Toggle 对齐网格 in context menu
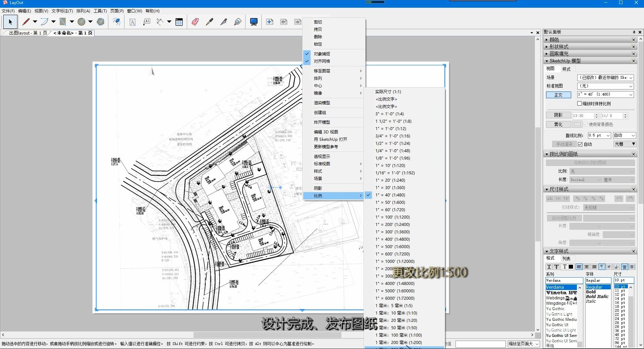Screen dimensions: 644x349 pyautogui.click(x=334, y=61)
